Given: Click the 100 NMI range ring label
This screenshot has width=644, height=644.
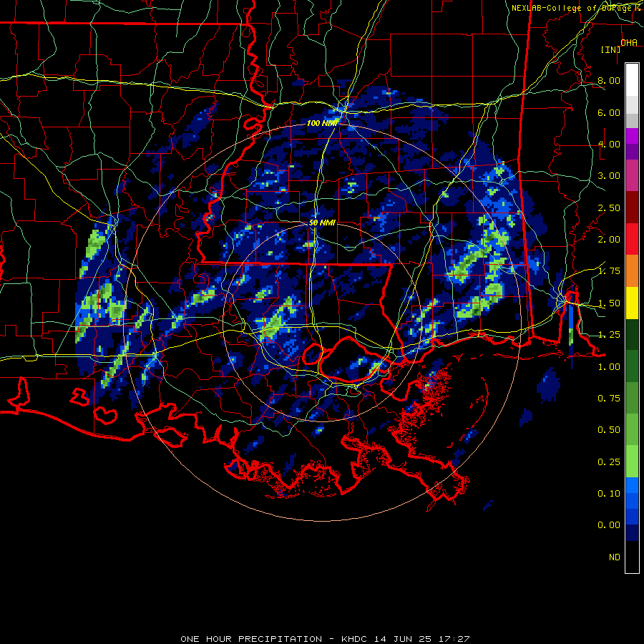Looking at the screenshot, I should [x=321, y=123].
